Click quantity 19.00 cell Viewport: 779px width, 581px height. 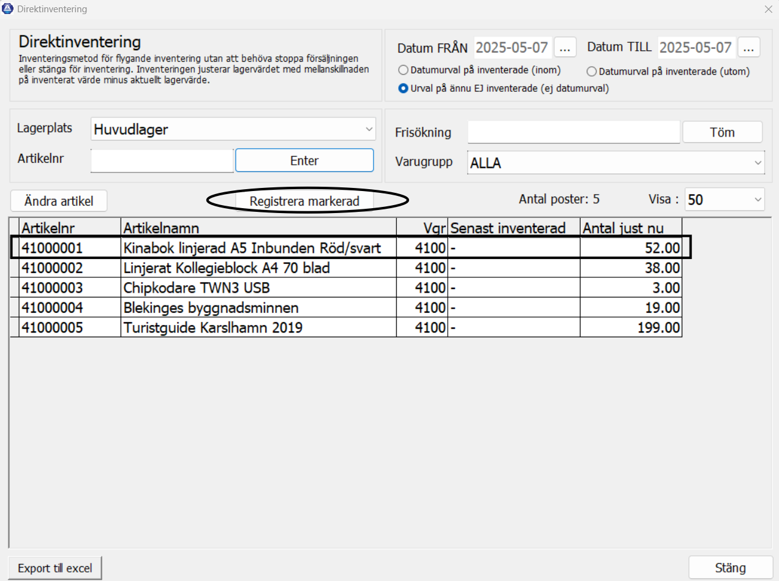[x=631, y=308]
